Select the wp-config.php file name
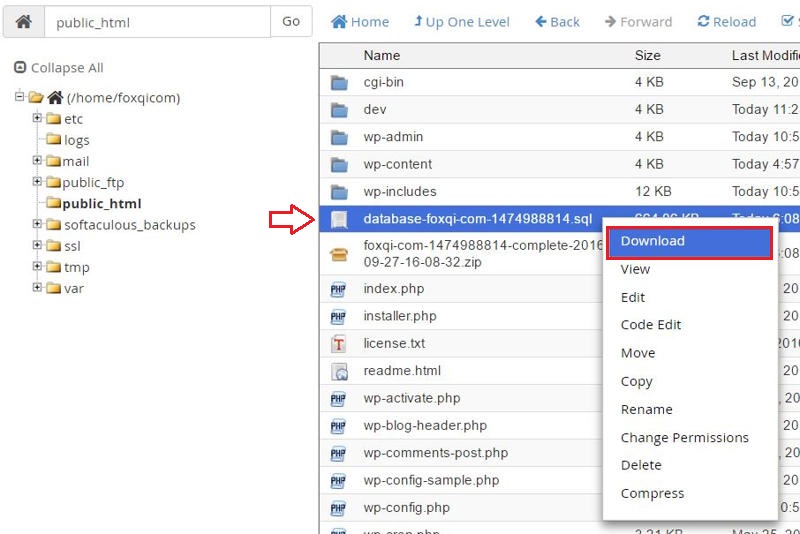Screen dimensions: 800x534 tap(406, 508)
